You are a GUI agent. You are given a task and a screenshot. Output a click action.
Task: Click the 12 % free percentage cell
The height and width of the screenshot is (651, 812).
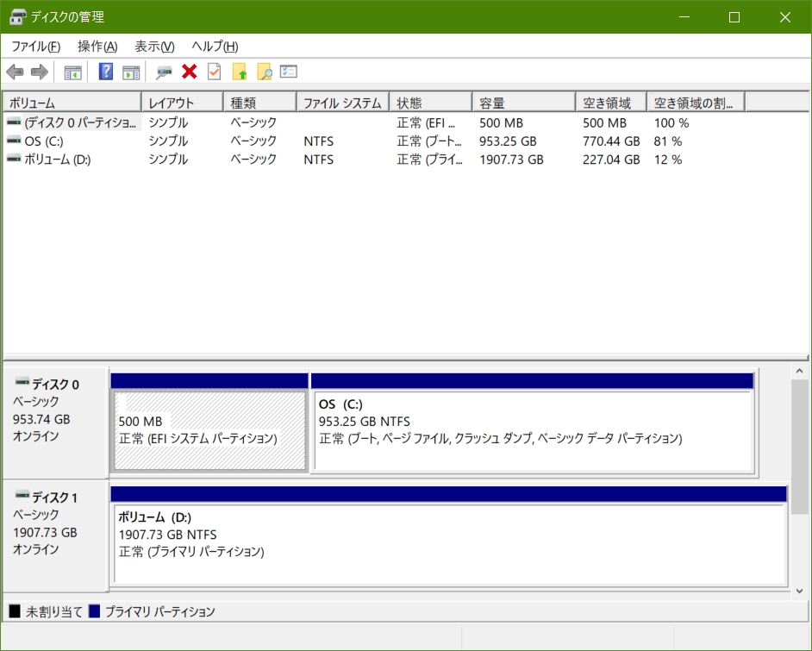point(667,159)
